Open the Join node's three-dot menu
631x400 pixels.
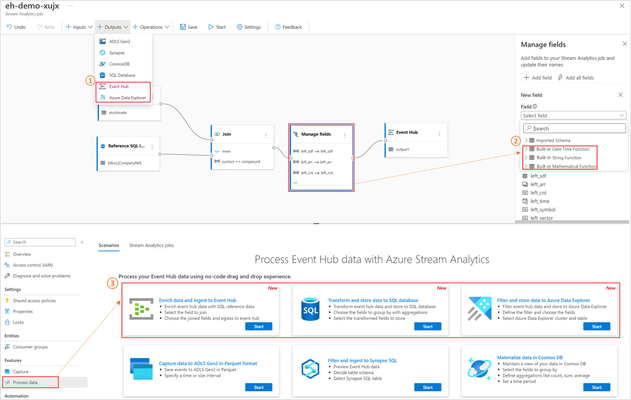coord(266,135)
